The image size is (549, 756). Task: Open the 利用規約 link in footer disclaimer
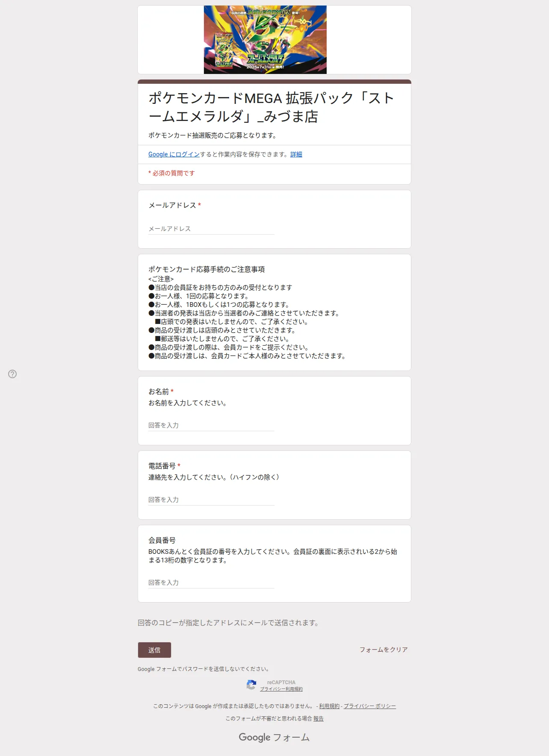click(329, 706)
